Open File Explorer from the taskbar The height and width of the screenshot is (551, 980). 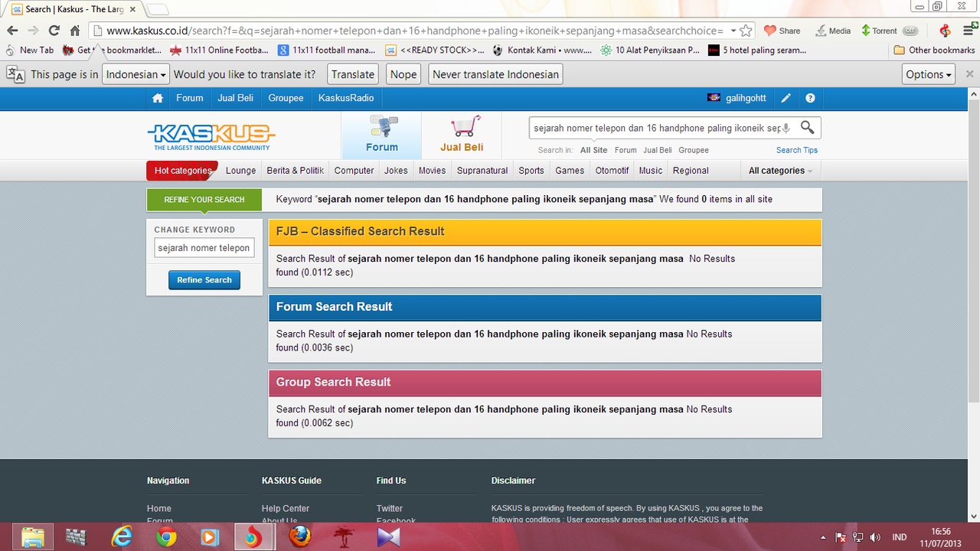click(33, 537)
